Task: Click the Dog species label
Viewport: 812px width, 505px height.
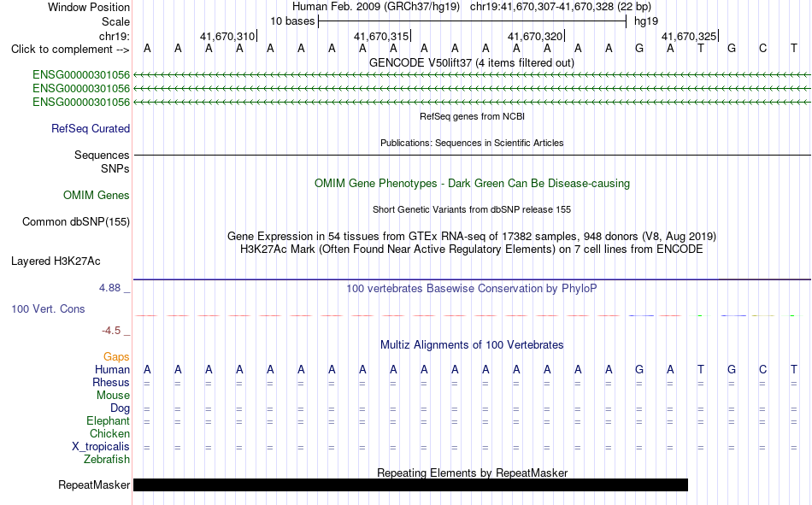Action: click(x=120, y=408)
